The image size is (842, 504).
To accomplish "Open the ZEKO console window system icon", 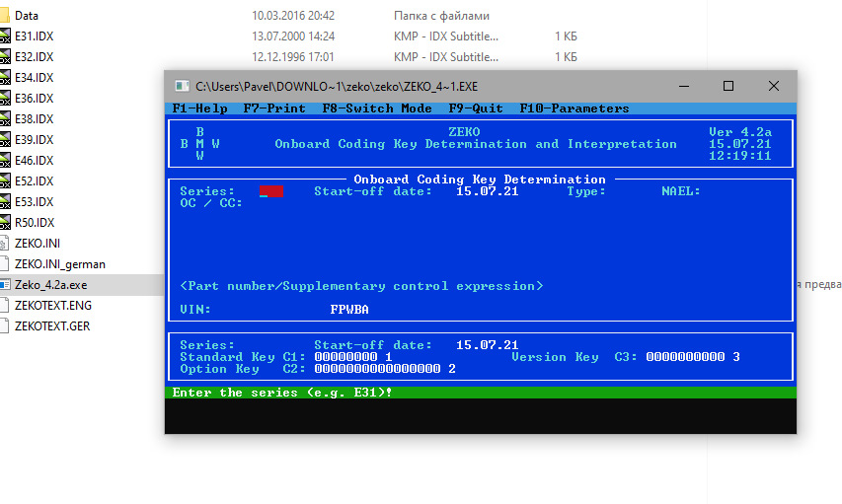I will point(182,86).
